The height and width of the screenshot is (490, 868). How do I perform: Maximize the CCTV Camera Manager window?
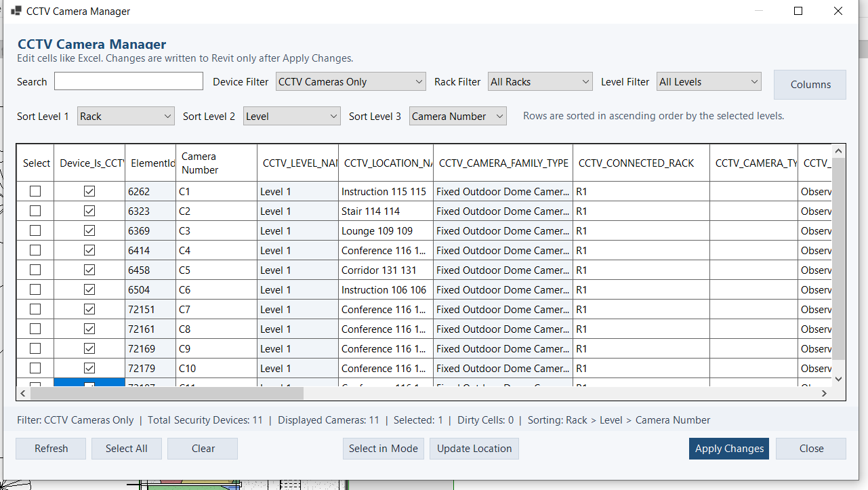point(798,11)
